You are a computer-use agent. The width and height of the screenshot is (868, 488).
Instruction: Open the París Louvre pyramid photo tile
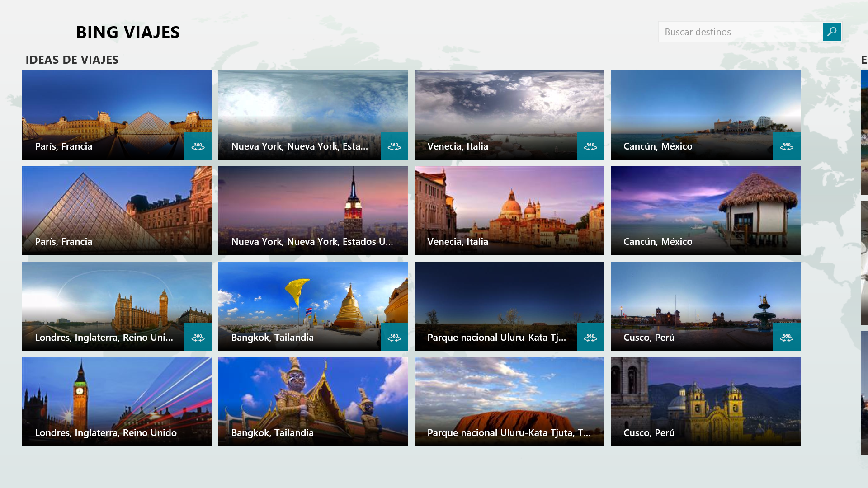click(x=117, y=211)
